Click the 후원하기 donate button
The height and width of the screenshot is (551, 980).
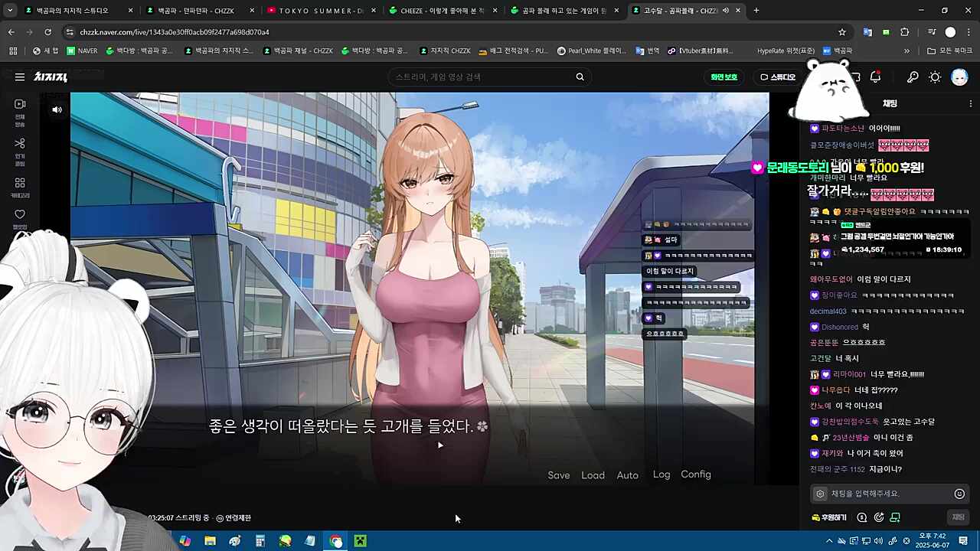click(x=828, y=517)
